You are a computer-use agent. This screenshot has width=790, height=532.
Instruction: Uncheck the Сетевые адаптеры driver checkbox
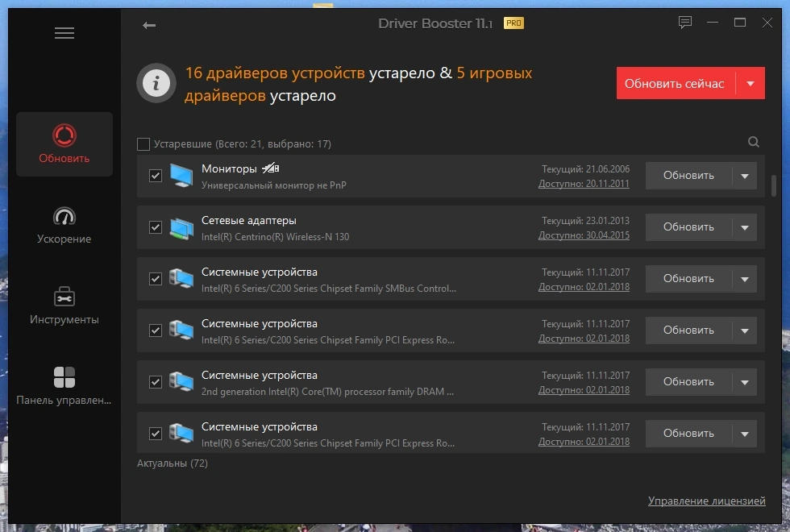click(155, 227)
